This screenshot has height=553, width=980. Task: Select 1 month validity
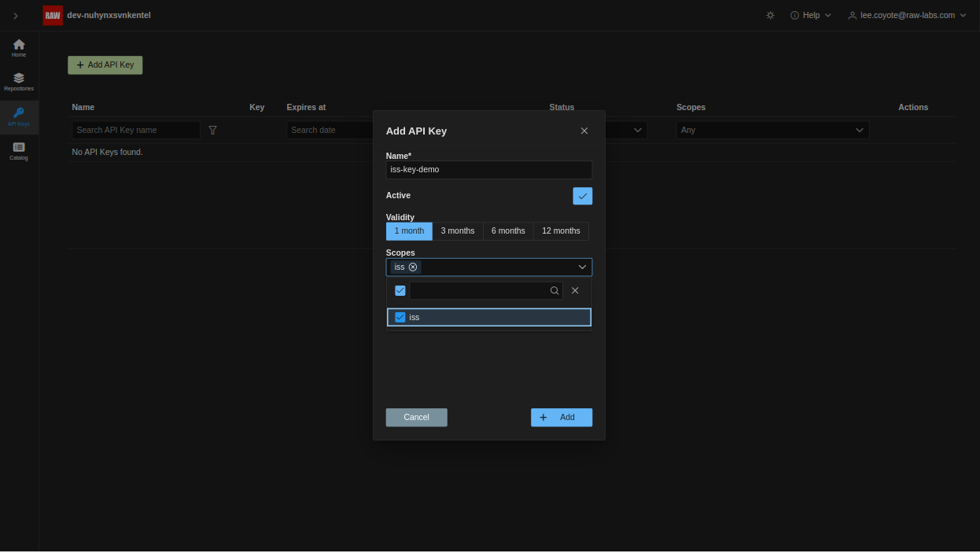coord(409,231)
